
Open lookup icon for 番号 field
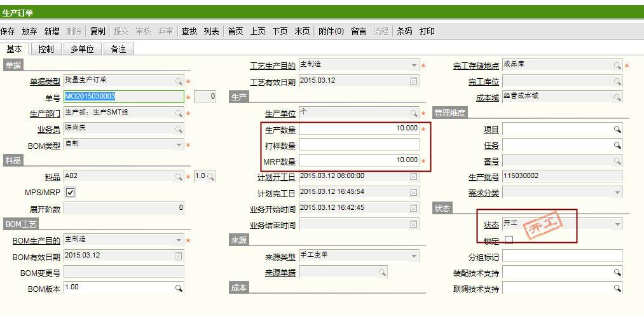pyautogui.click(x=617, y=161)
